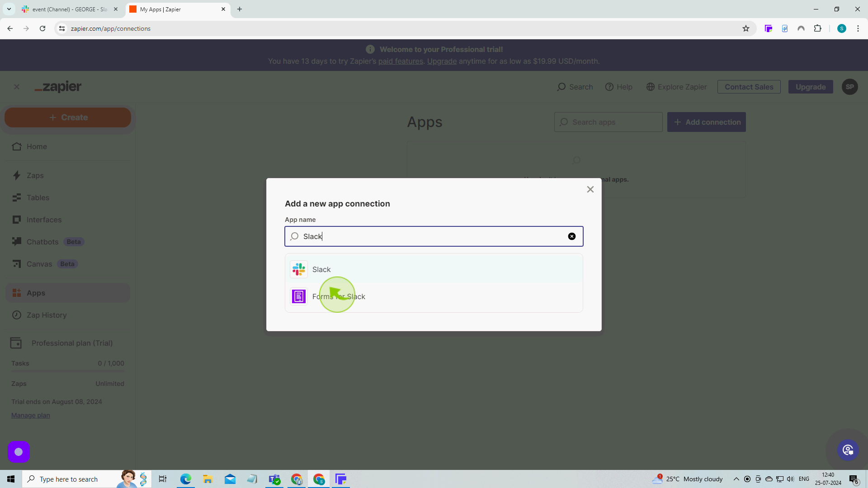Open Chatbots Beta in the sidebar
868x488 pixels.
68,242
